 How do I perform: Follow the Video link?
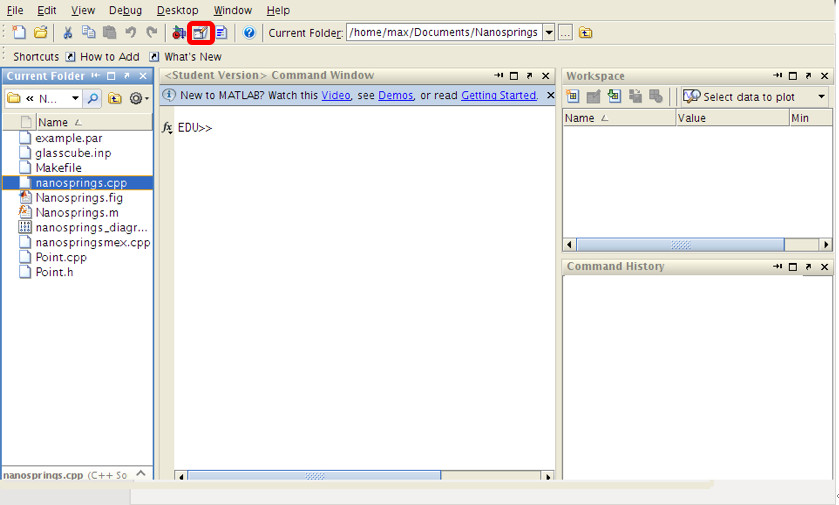tap(335, 95)
